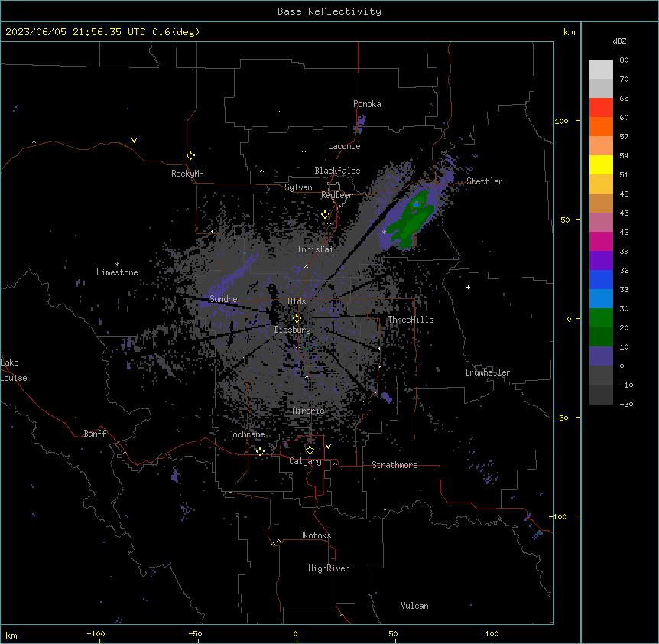Click the yellow diamond marker beside RockyMH

tap(190, 155)
